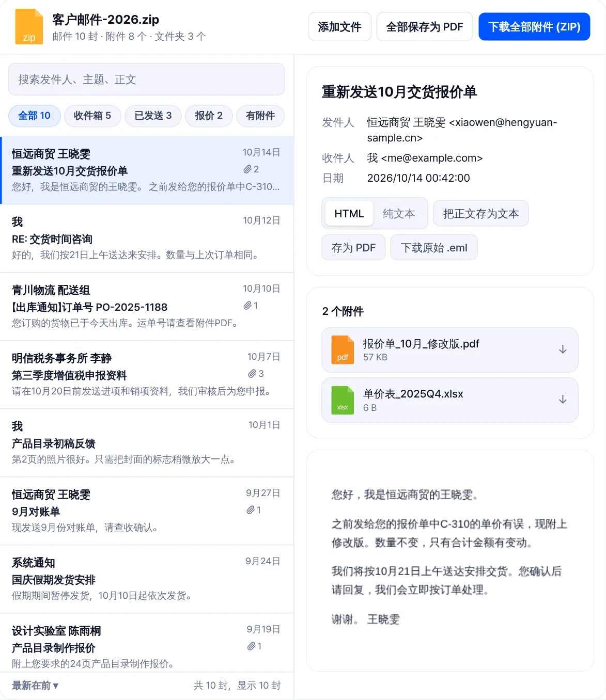Click the orange pdf icon for 报价单_10月_修改版.pdf
Screen dimensions: 606x700
pyautogui.click(x=343, y=350)
